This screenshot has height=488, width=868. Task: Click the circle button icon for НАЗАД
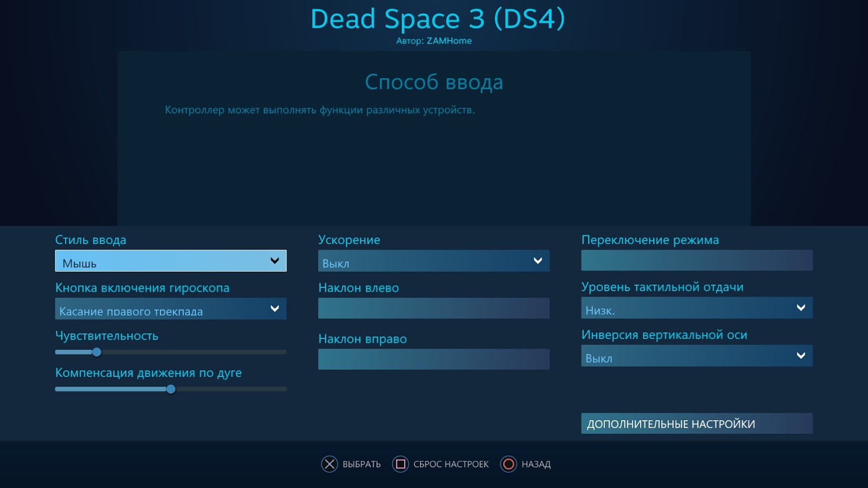coord(508,464)
